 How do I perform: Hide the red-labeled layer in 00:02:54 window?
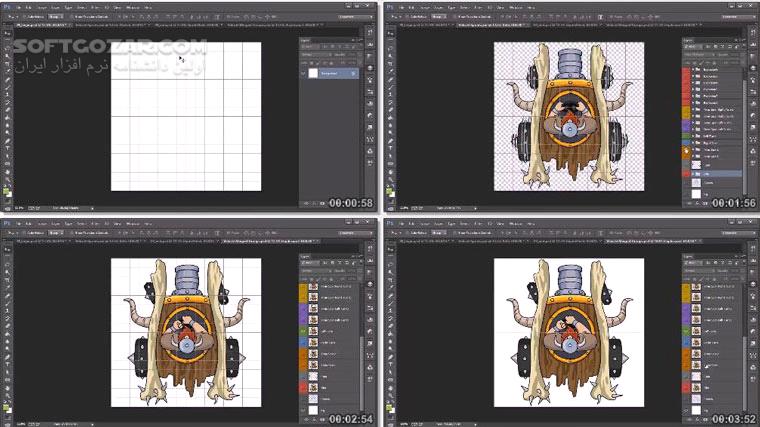tap(303, 387)
